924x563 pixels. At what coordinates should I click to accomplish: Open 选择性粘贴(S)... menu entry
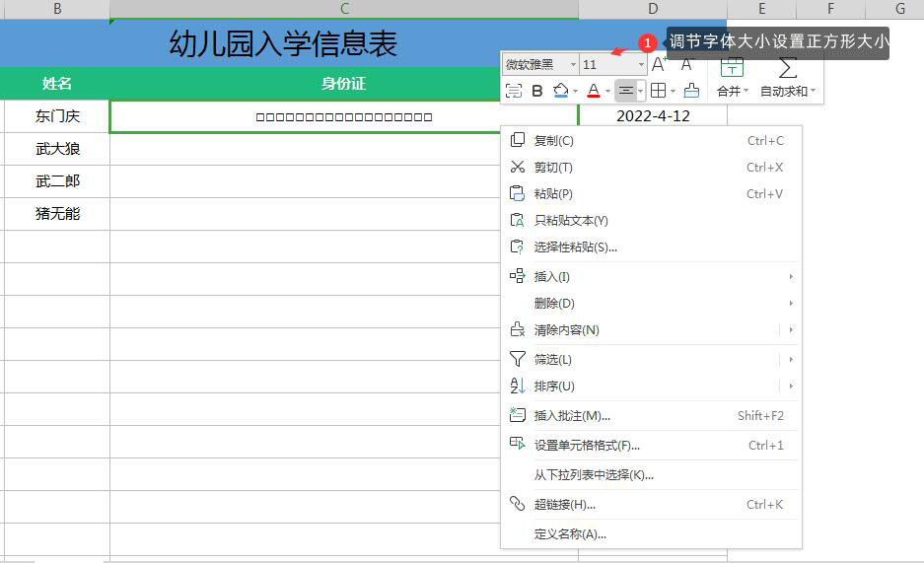point(651,246)
